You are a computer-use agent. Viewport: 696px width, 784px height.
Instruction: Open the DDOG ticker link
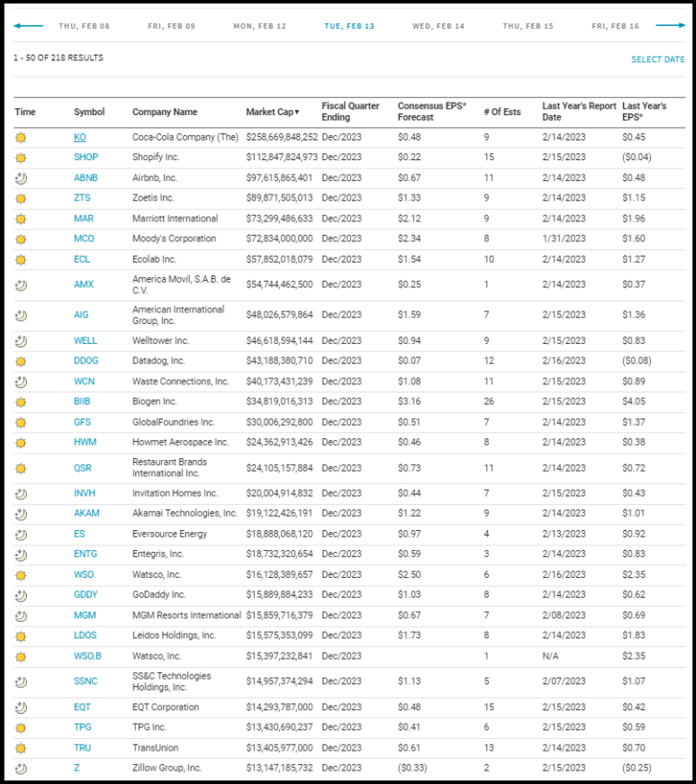[x=86, y=361]
